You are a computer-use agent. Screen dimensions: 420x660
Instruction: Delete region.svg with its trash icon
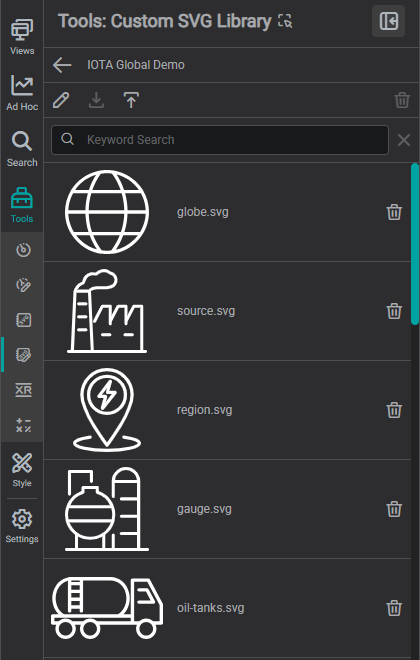pos(394,410)
